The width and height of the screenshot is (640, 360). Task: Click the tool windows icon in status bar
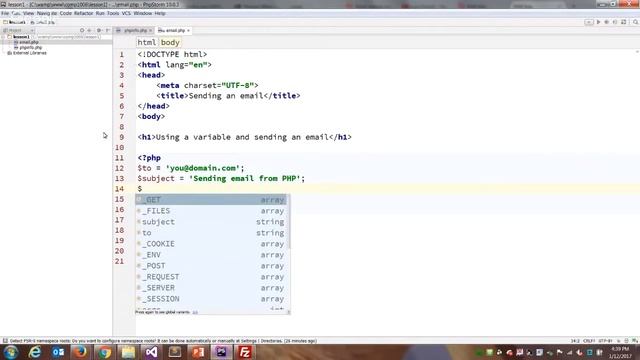(x=5, y=341)
